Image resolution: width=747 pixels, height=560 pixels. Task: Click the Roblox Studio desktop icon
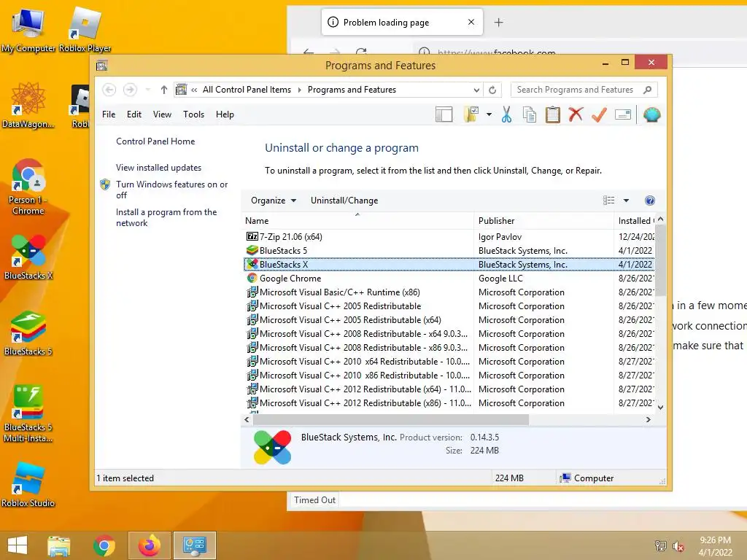click(x=28, y=484)
